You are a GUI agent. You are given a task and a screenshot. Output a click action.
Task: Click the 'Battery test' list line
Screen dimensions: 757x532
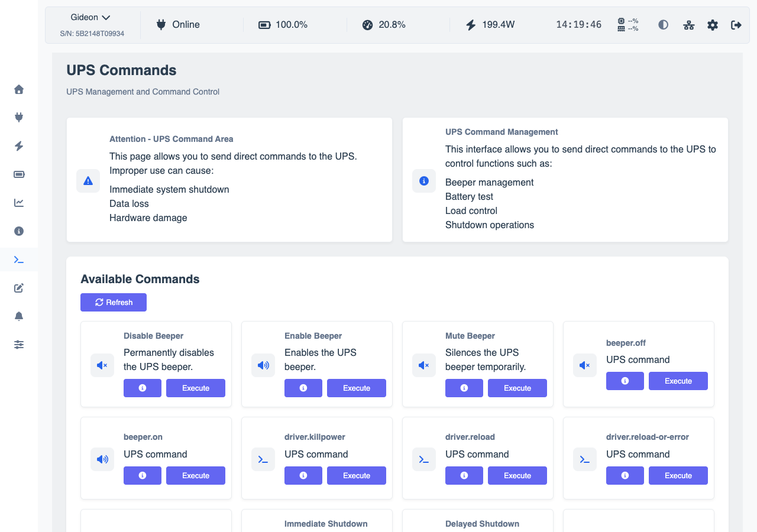tap(469, 196)
